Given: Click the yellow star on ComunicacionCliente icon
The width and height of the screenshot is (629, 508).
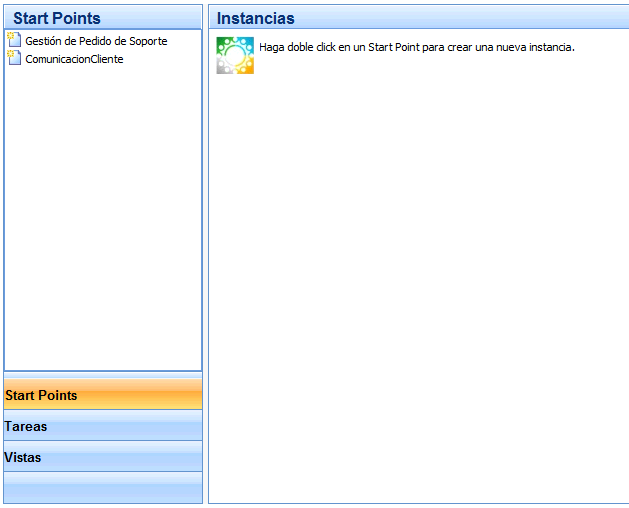Looking at the screenshot, I should click(x=10, y=53).
